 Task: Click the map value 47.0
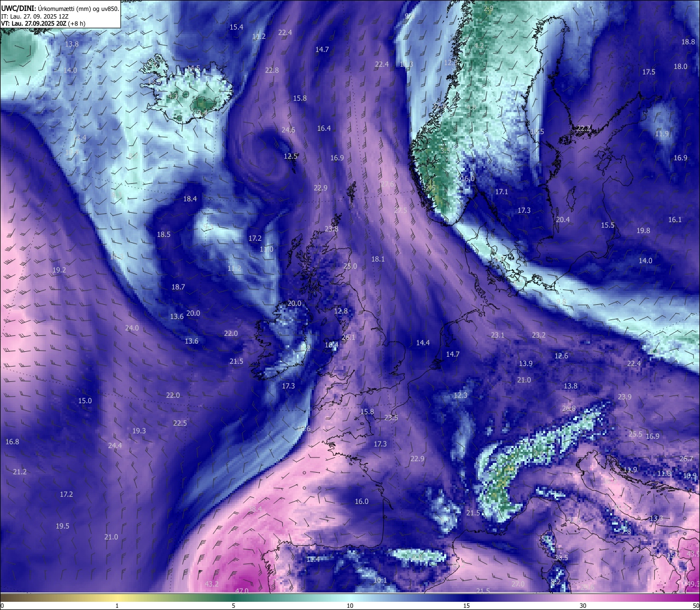click(x=242, y=591)
